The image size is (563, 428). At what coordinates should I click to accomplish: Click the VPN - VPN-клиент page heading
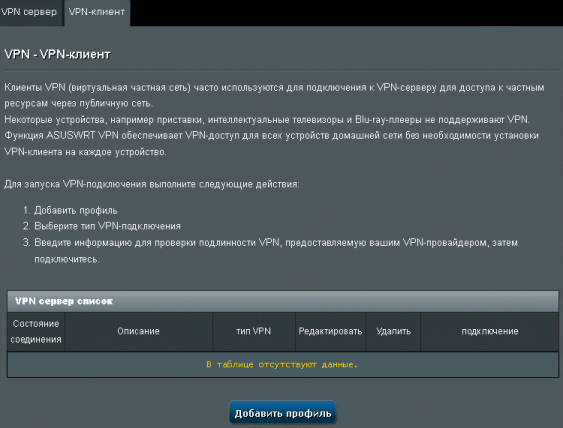point(57,55)
